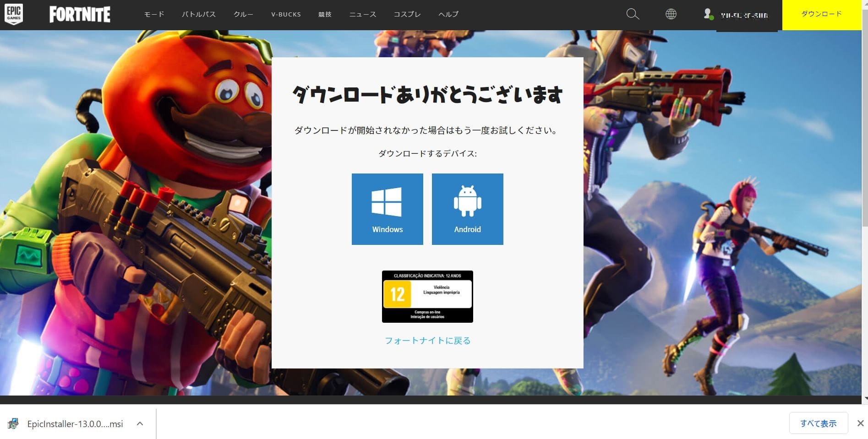
Task: Open the ヘルプ navigation entry
Action: tap(448, 14)
